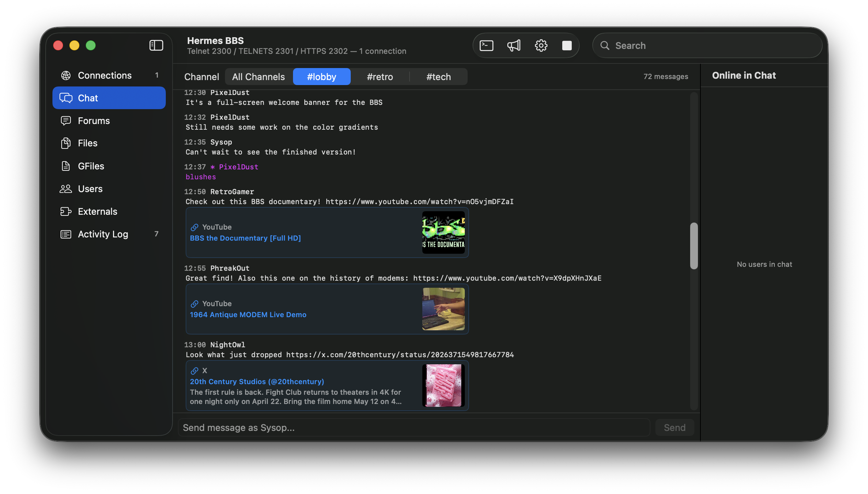This screenshot has height=494, width=868.
Task: Open the Files section in the sidebar
Action: tap(87, 143)
